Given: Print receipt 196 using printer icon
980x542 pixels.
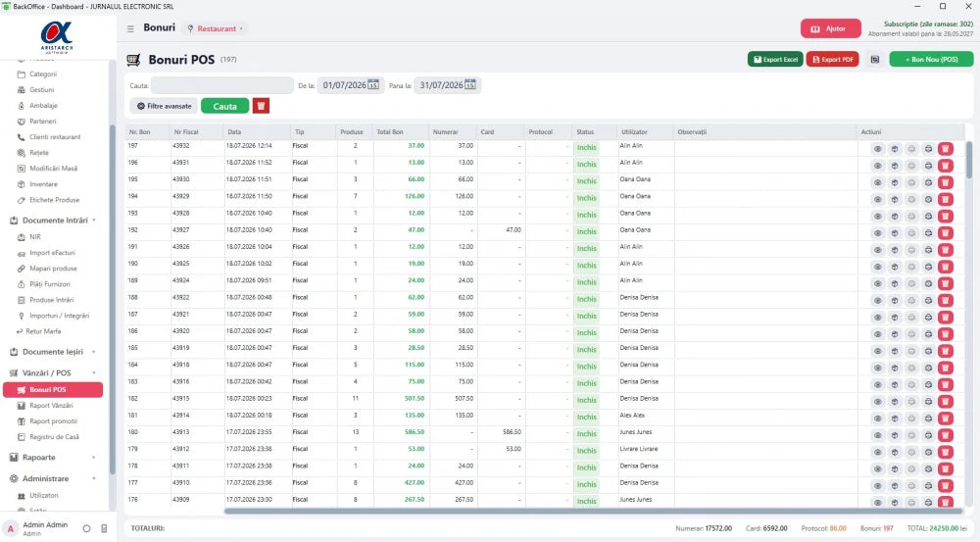Looking at the screenshot, I should pos(929,166).
